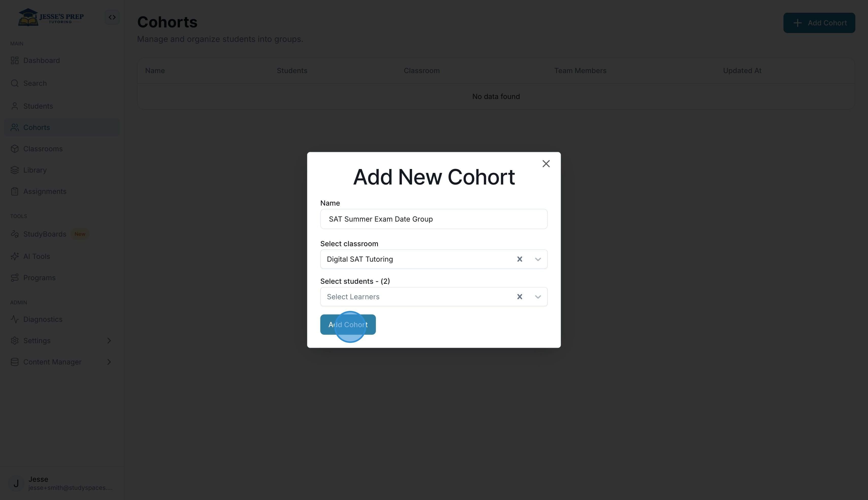This screenshot has height=500, width=868.
Task: Expand the Settings submenu chevron
Action: point(109,341)
